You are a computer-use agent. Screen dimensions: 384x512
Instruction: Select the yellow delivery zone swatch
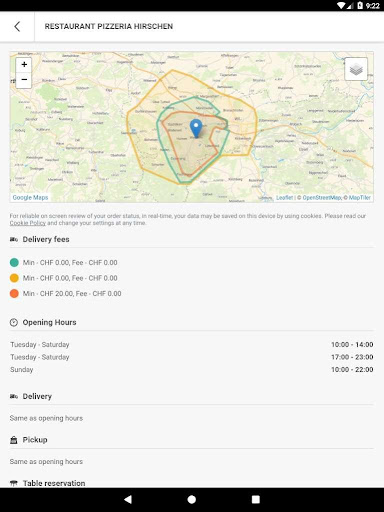(x=14, y=278)
